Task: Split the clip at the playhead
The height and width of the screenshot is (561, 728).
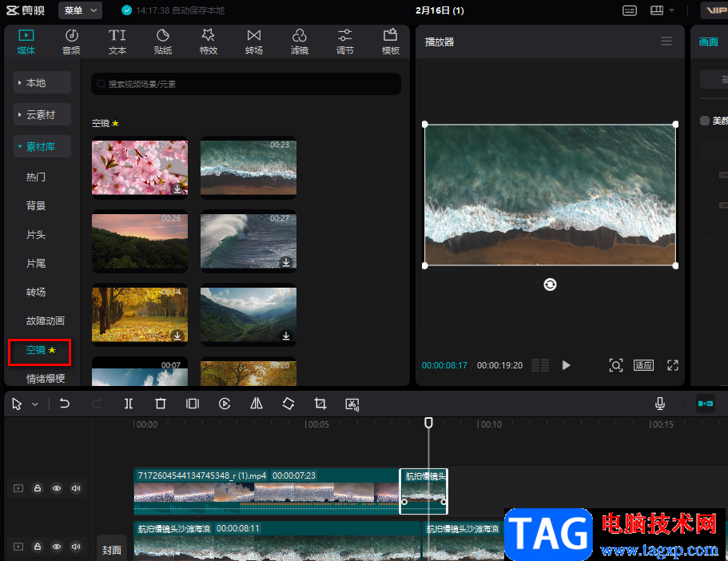Action: (x=129, y=404)
